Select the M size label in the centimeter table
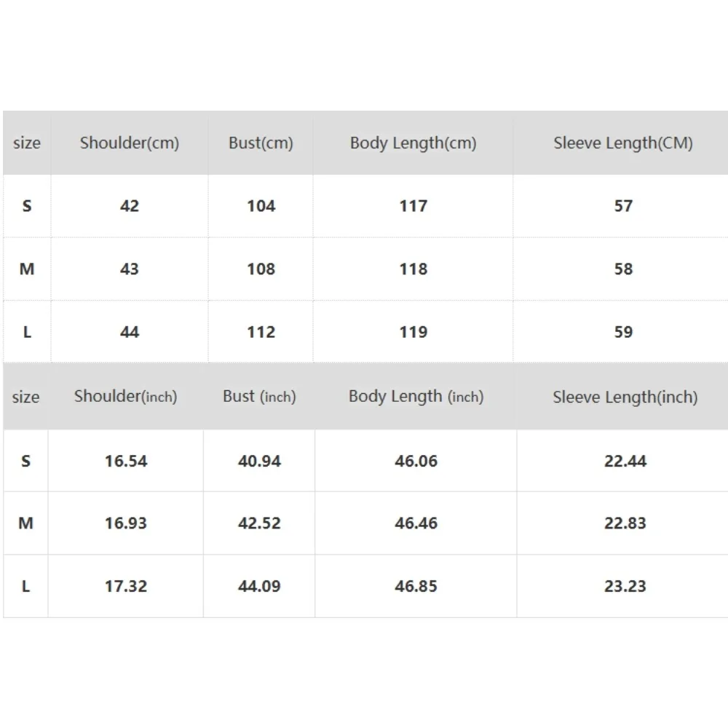Screen dimensions: 728x728 coord(27,269)
